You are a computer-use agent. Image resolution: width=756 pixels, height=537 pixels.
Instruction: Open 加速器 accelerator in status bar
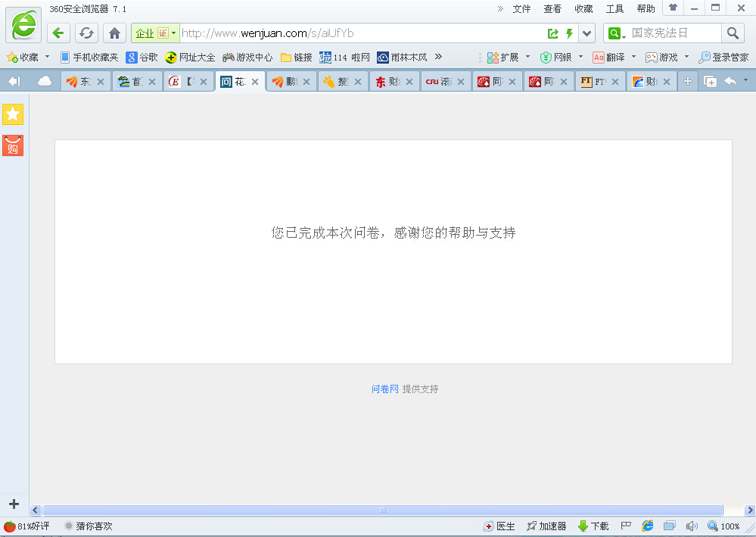point(546,526)
